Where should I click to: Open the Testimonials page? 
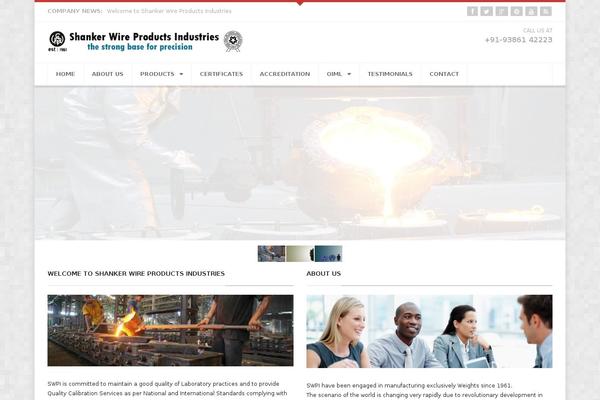[x=390, y=74]
